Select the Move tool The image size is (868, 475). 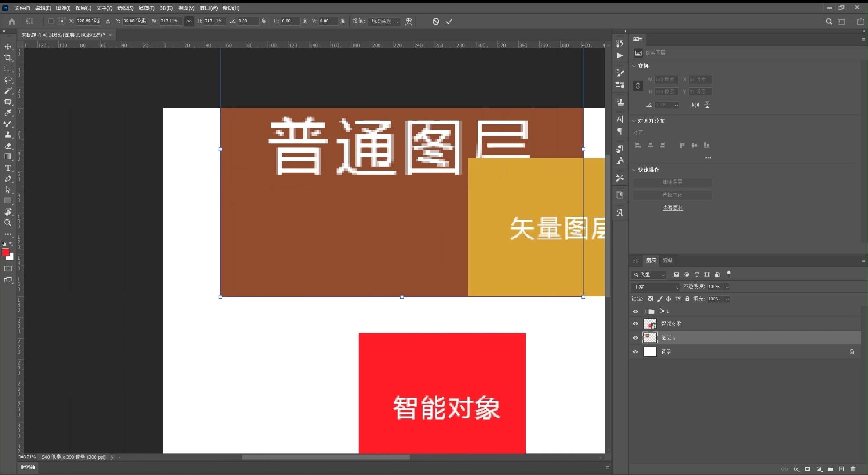(x=8, y=47)
